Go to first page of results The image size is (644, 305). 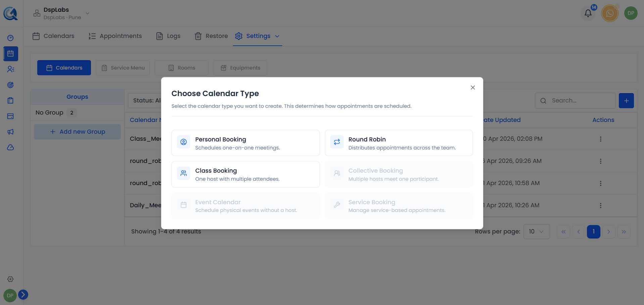pos(563,232)
